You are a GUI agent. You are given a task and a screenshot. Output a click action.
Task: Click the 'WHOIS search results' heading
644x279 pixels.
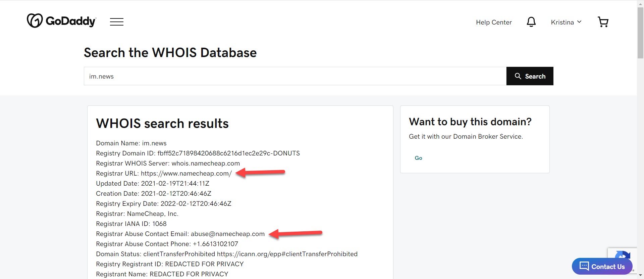coord(162,124)
